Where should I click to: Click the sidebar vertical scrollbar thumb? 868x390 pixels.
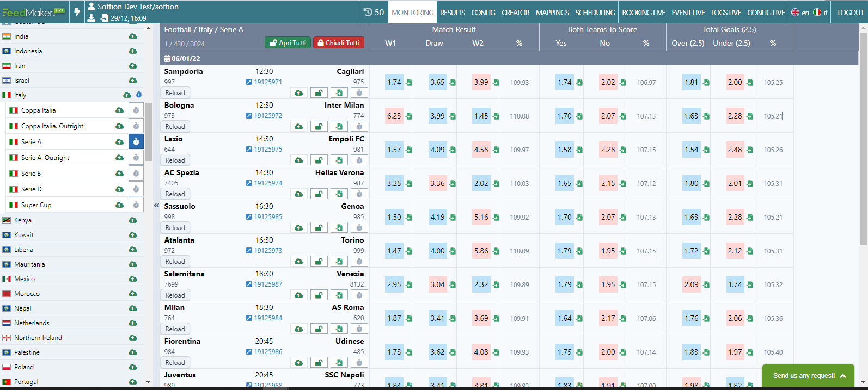click(148, 132)
